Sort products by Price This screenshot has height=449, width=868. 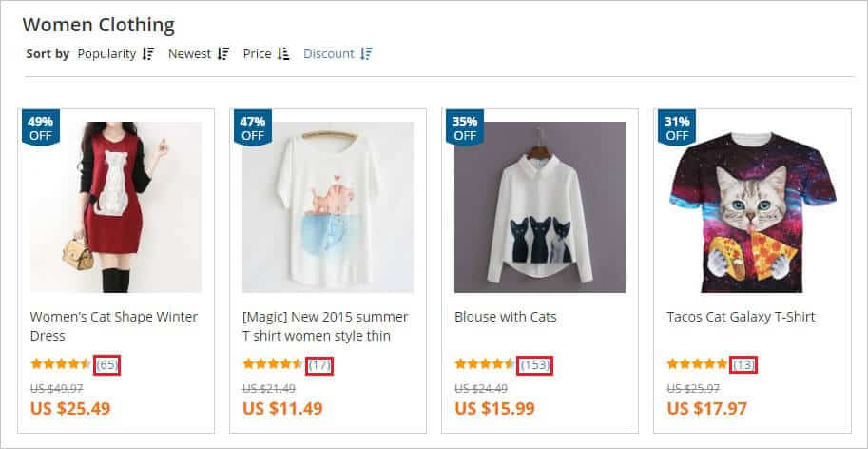257,54
